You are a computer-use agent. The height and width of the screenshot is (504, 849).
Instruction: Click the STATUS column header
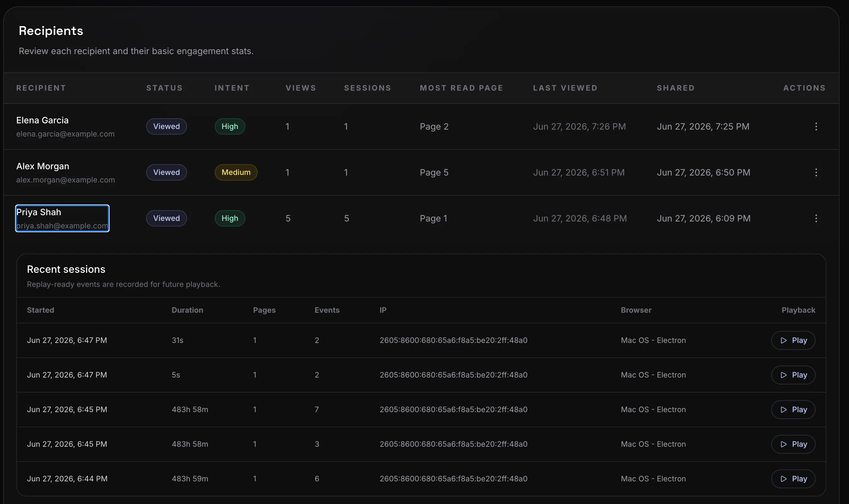(x=164, y=88)
